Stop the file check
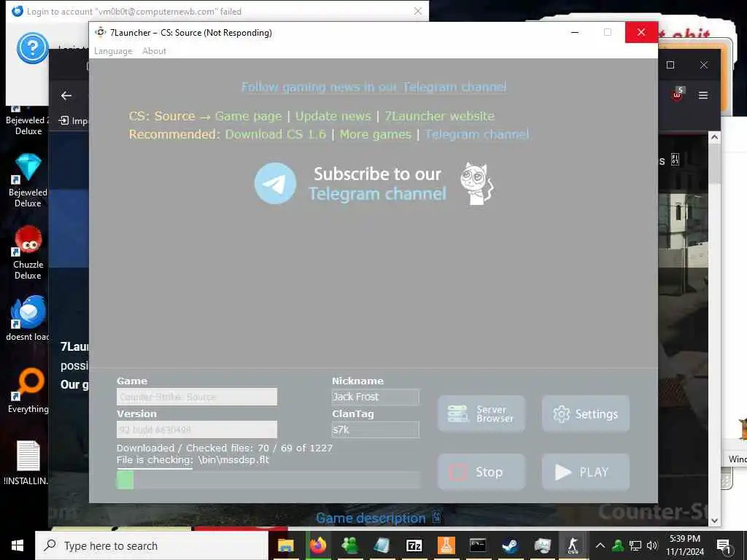Image resolution: width=747 pixels, height=560 pixels. 481,472
